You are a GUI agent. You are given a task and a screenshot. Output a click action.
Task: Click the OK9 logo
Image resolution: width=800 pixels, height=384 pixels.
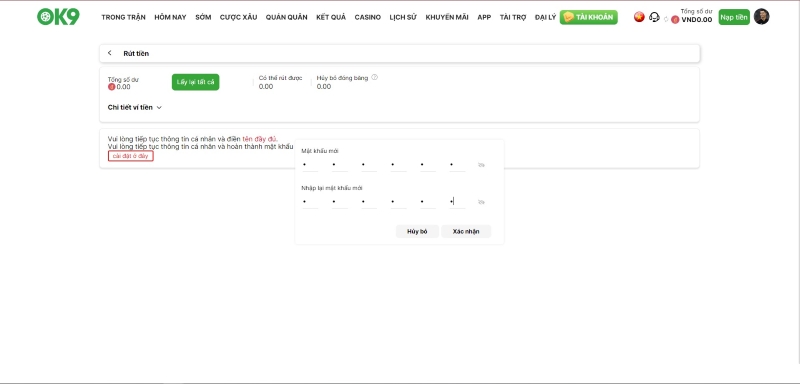pos(58,17)
